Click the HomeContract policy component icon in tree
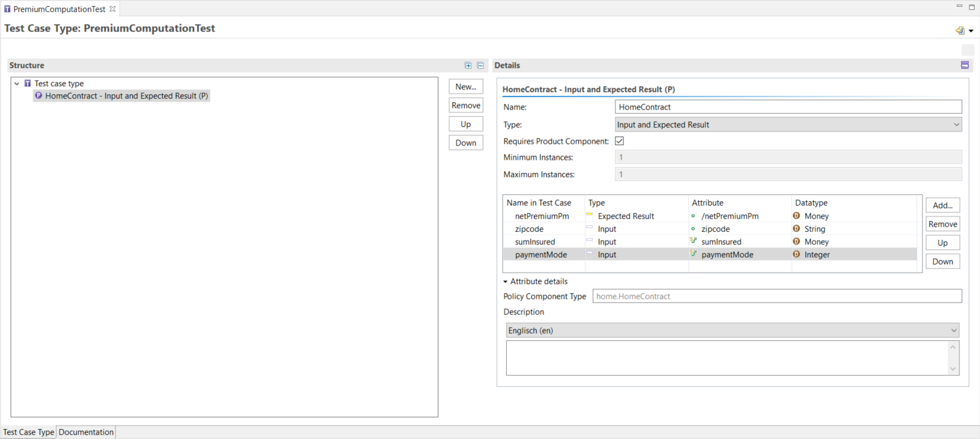 pos(39,96)
